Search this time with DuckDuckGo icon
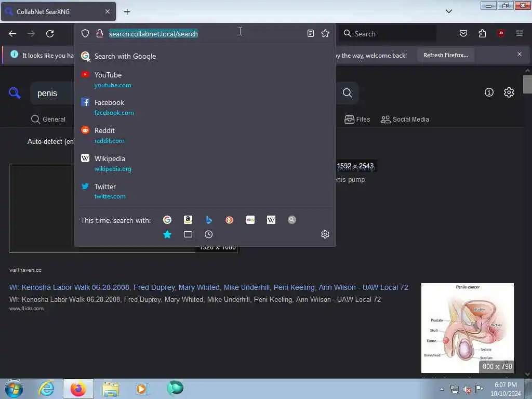 click(229, 220)
